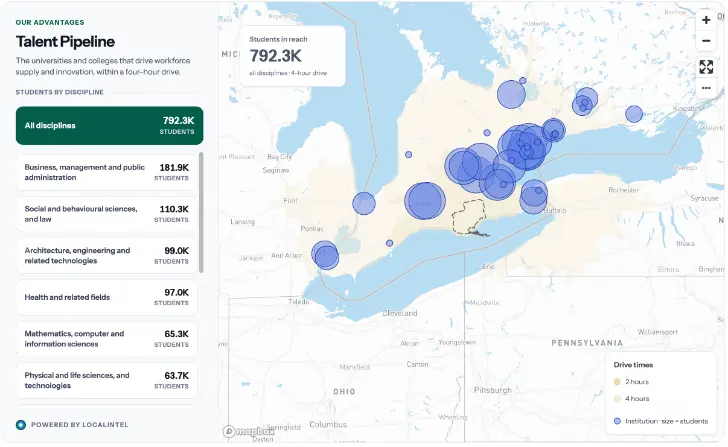The width and height of the screenshot is (728, 447).
Task: Click the Institution size legend circle
Action: tap(617, 421)
